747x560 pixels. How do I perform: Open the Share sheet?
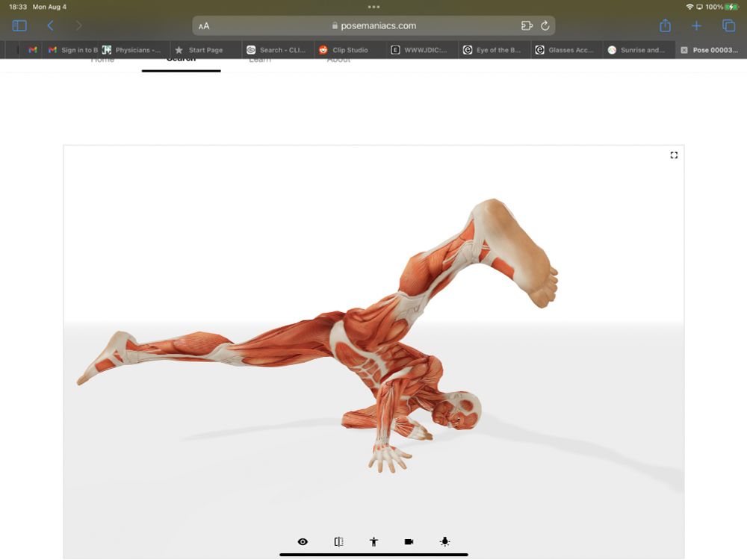pyautogui.click(x=665, y=25)
